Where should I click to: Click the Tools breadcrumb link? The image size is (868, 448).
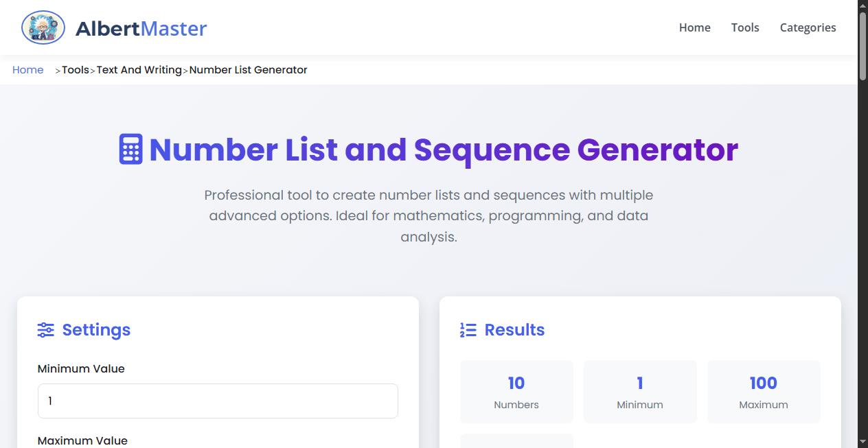[x=76, y=69]
